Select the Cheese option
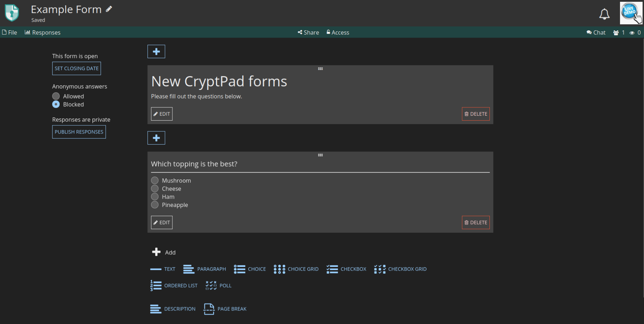The image size is (644, 324). (x=155, y=188)
